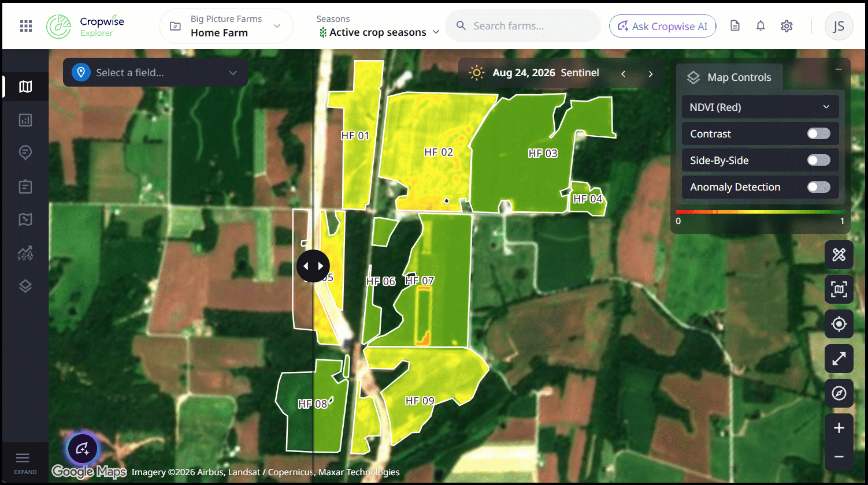Reset the compass orientation
The height and width of the screenshot is (485, 868).
pos(839,393)
